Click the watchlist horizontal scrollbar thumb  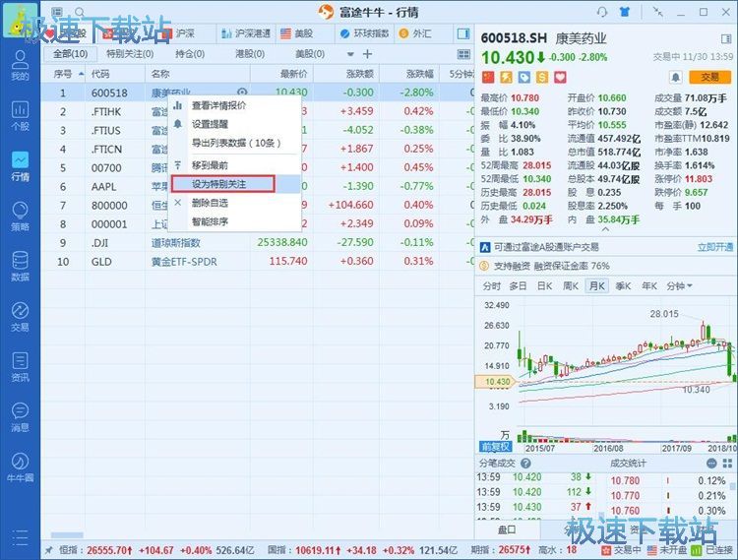pos(67,535)
